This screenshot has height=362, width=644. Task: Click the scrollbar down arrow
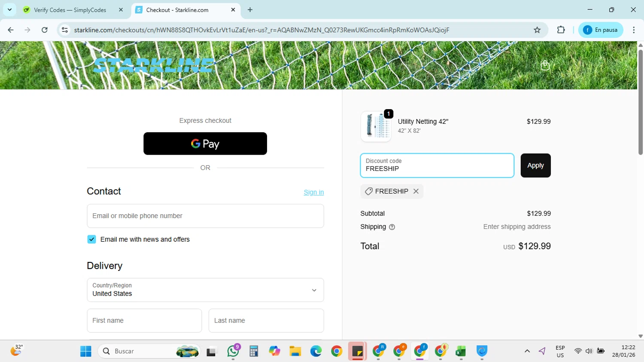coord(640,336)
